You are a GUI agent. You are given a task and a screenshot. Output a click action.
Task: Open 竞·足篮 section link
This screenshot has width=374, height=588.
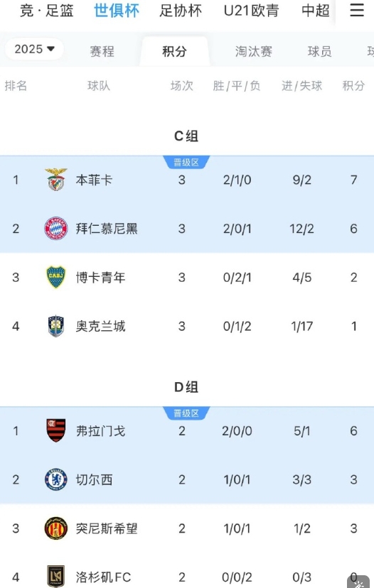(x=46, y=11)
